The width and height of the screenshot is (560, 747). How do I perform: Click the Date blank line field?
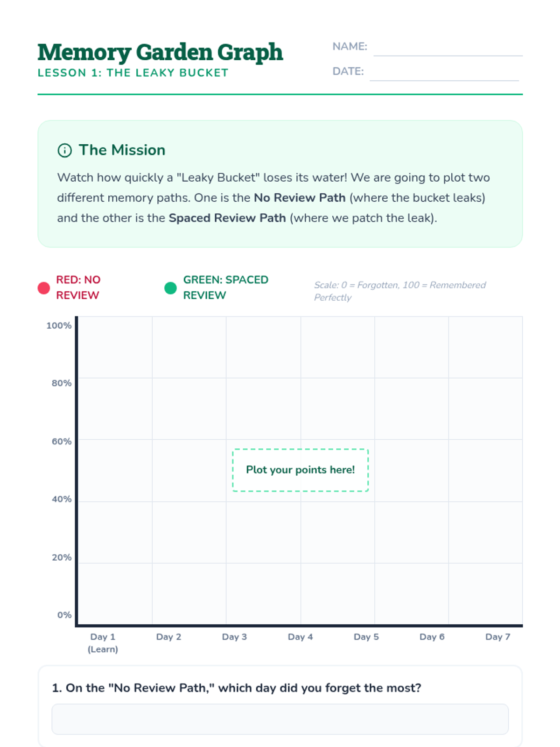(x=444, y=73)
